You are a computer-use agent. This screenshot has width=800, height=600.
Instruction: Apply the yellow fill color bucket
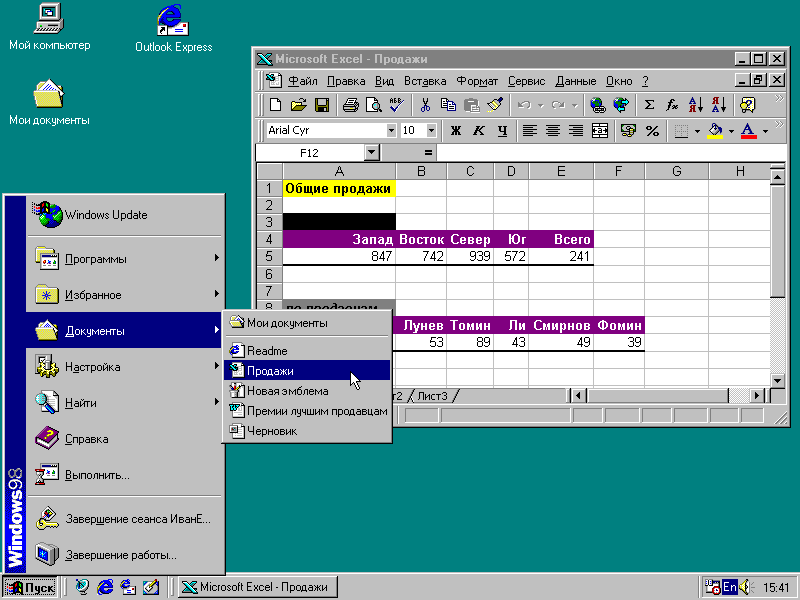(715, 131)
